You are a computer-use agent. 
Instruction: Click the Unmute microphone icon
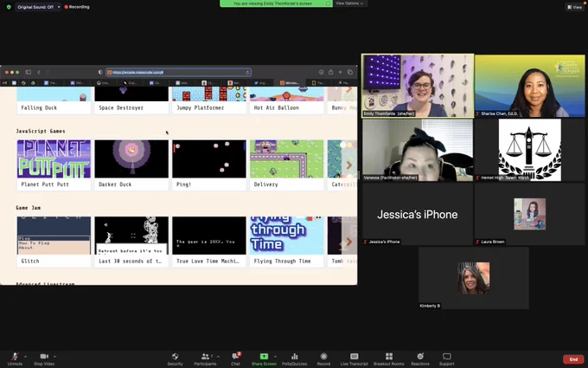click(x=15, y=357)
